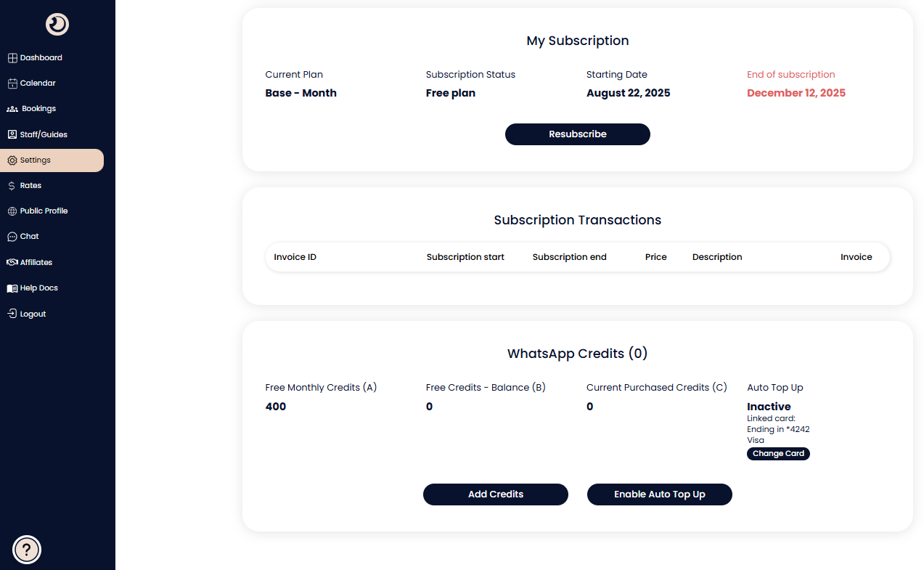This screenshot has height=570, width=924.
Task: Click the Help Docs book icon
Action: tap(12, 288)
